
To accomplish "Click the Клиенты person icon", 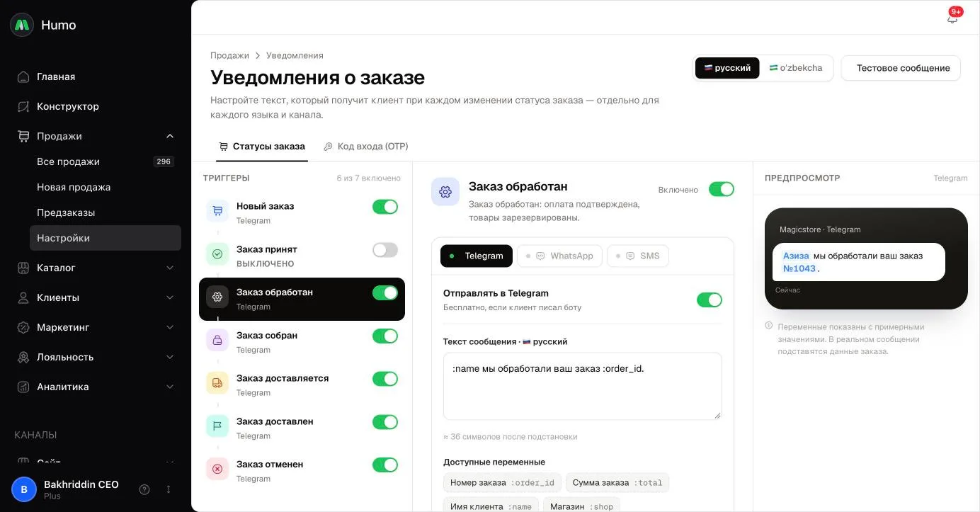I will pyautogui.click(x=23, y=297).
